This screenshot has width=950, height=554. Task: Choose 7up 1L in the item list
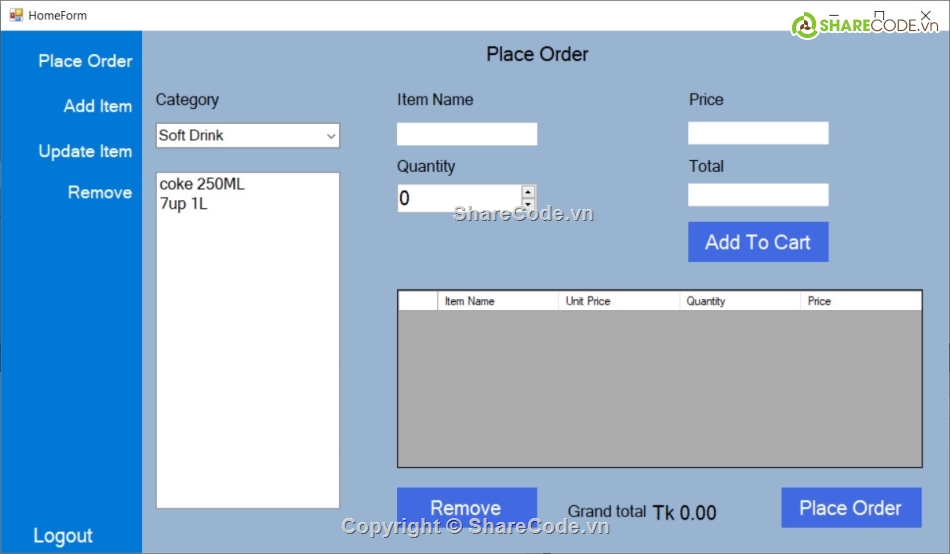coord(184,204)
